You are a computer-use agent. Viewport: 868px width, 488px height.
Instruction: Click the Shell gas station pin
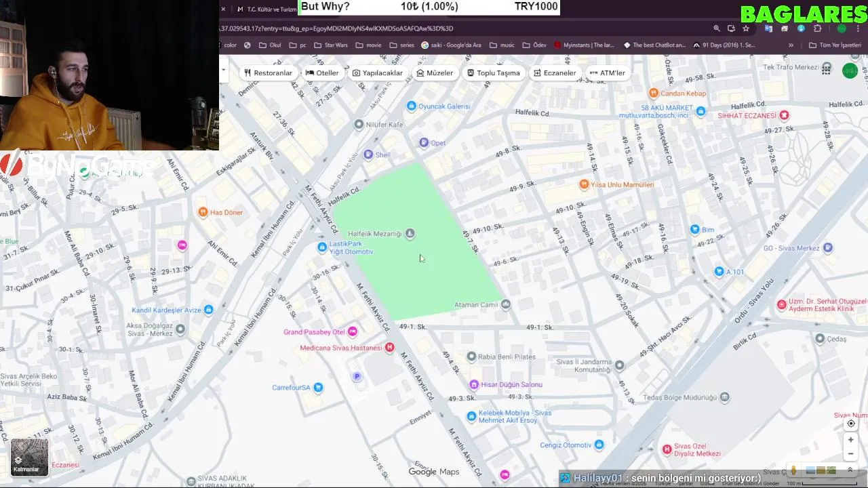pyautogui.click(x=368, y=155)
